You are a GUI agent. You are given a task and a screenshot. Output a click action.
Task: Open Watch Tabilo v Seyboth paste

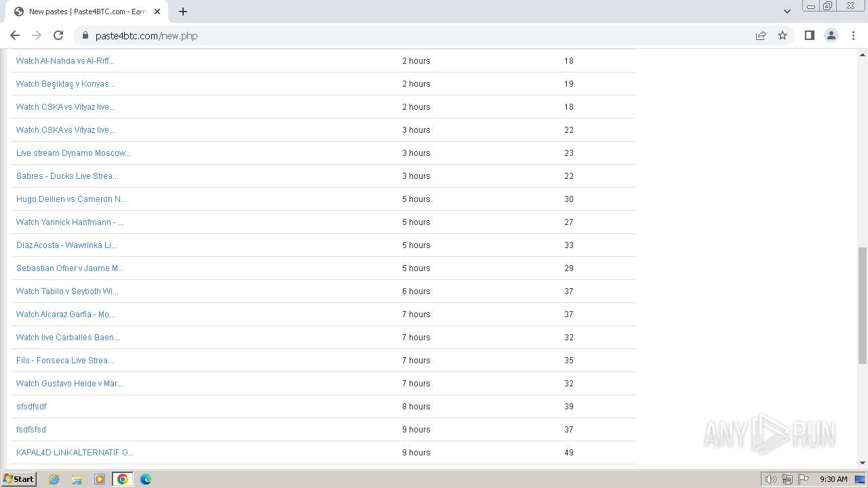click(67, 291)
